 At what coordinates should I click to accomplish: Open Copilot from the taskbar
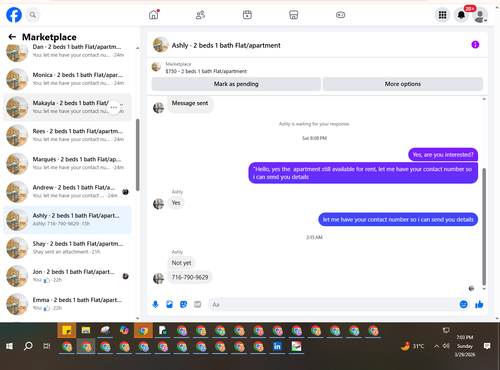(x=124, y=330)
